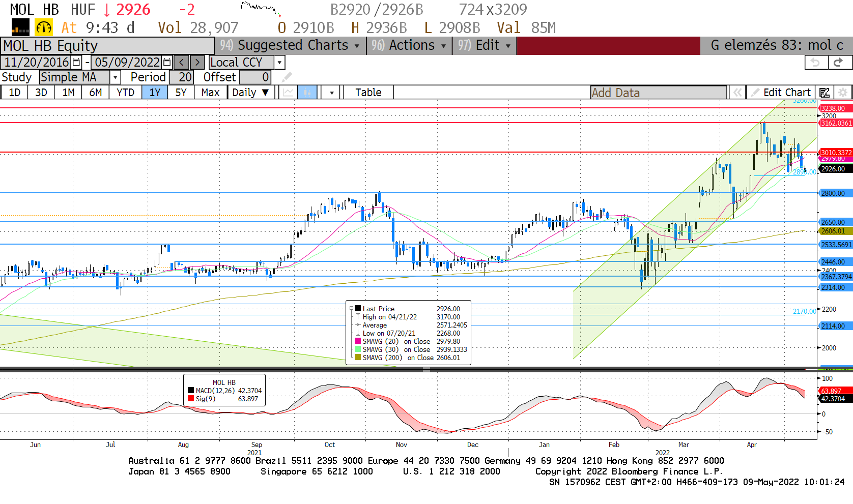Click the 2650.00 price level label

pos(835,222)
